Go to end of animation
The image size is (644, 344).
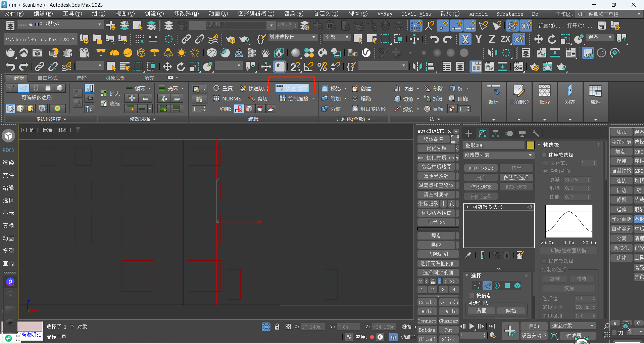coord(492,326)
